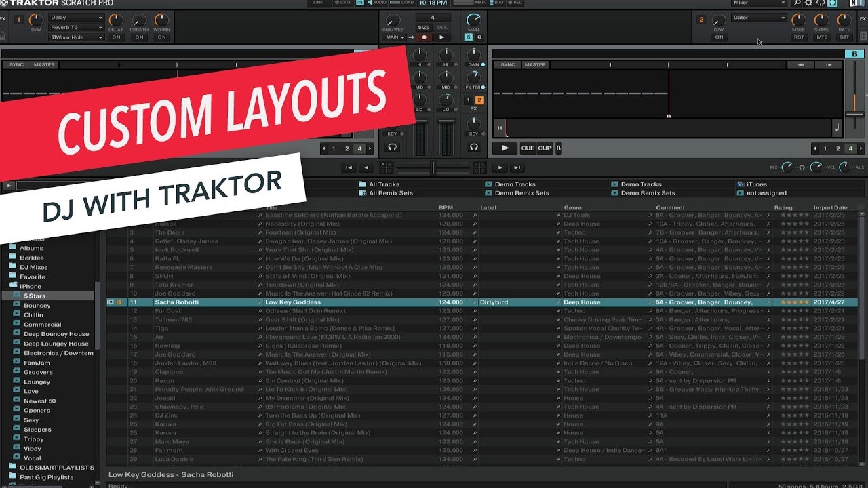This screenshot has width=868, height=488.
Task: Open the Berklee folder in the tree
Action: (x=32, y=258)
